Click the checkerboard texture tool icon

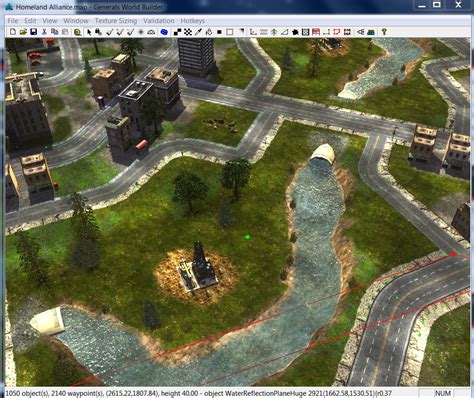[188, 32]
